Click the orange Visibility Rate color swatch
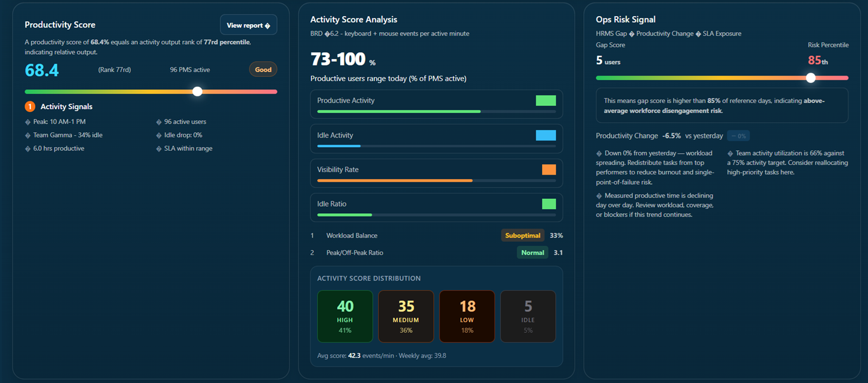Screen dimensions: 868x383 tap(549, 170)
